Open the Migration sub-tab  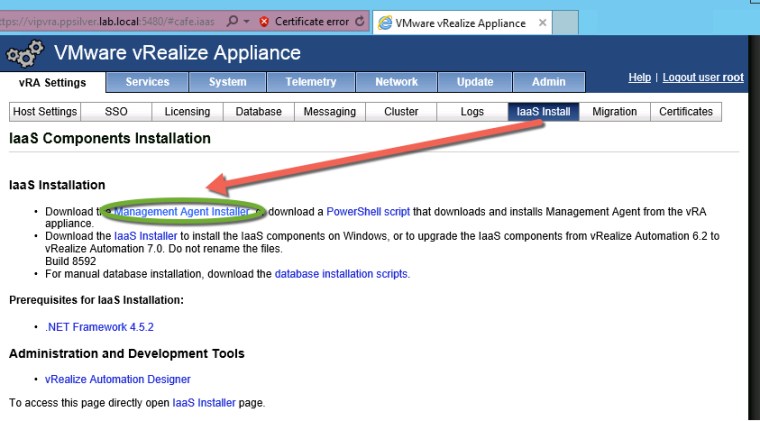point(615,111)
